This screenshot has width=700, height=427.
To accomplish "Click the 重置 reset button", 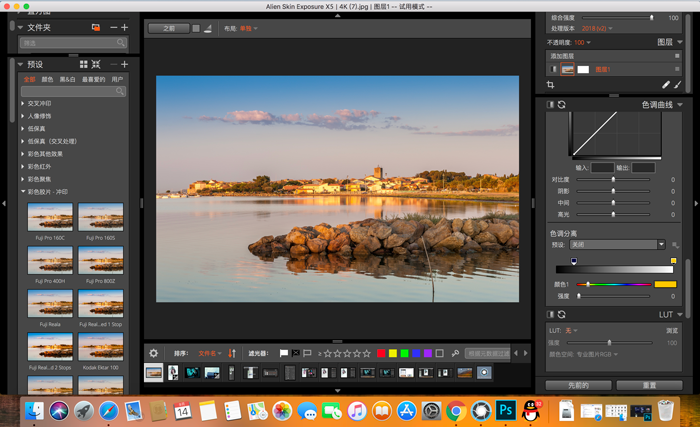I will (x=649, y=385).
